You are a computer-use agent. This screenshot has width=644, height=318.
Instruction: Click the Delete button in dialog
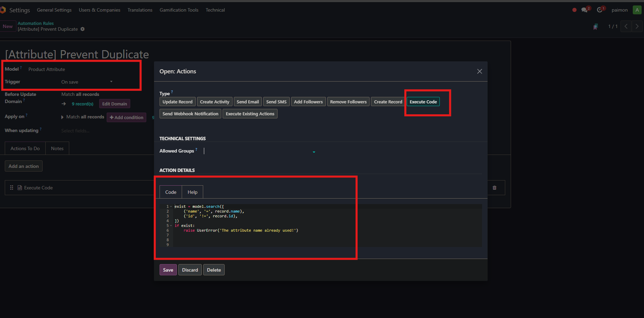coord(214,270)
